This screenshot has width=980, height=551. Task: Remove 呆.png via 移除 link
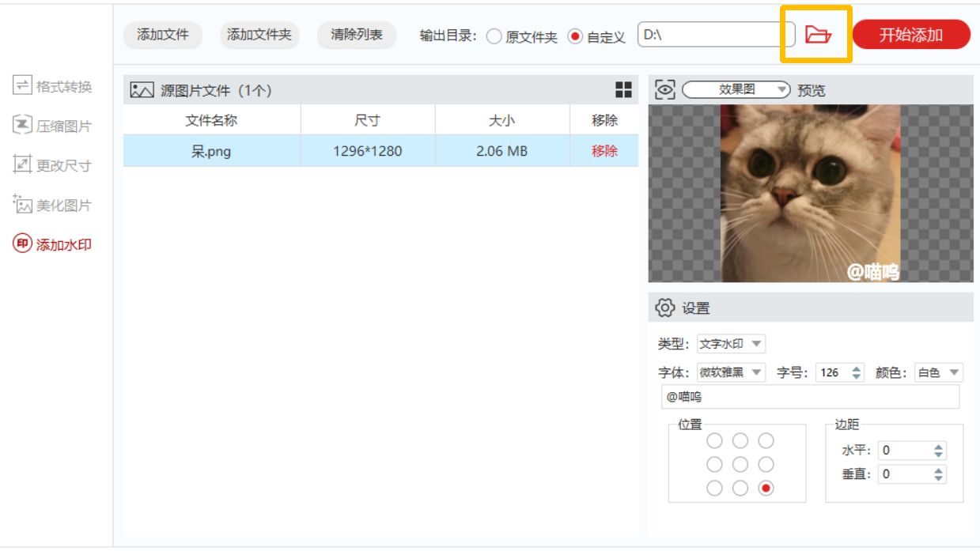pos(604,151)
